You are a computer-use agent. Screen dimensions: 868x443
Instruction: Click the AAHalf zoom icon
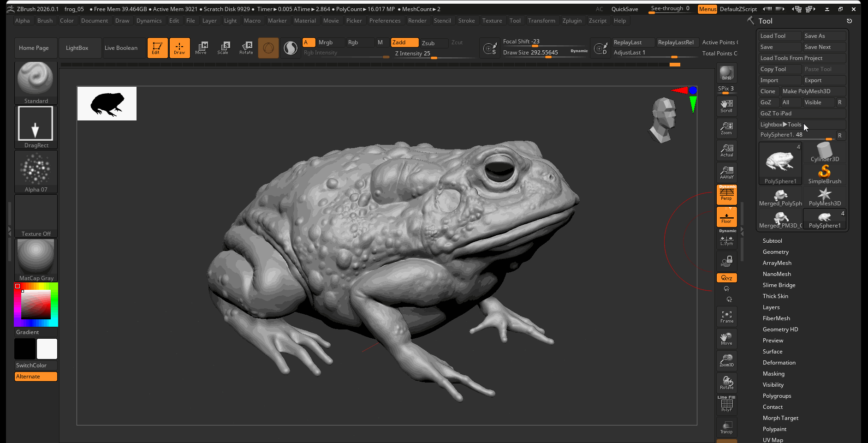pos(726,172)
